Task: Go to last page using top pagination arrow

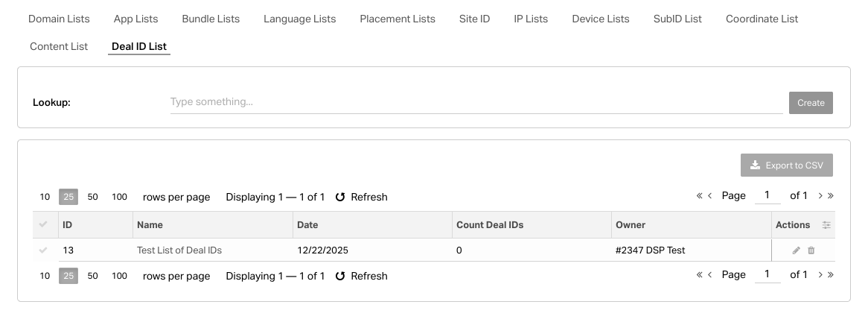Action: (x=831, y=196)
